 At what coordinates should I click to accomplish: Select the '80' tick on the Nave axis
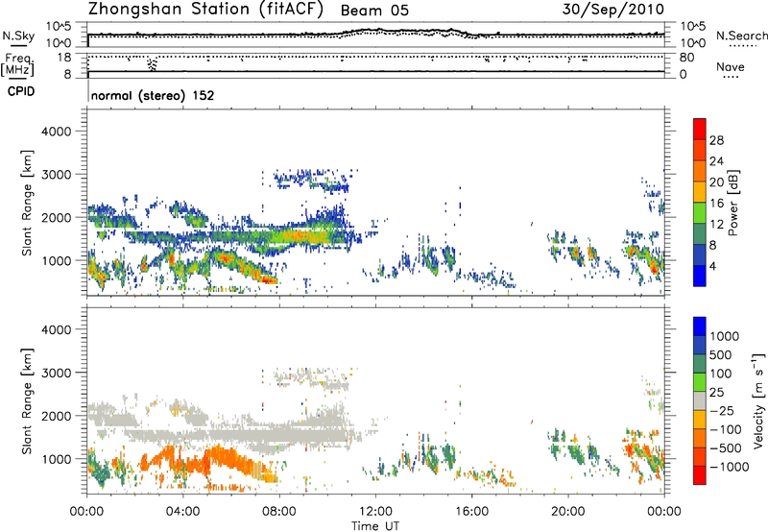click(x=686, y=58)
